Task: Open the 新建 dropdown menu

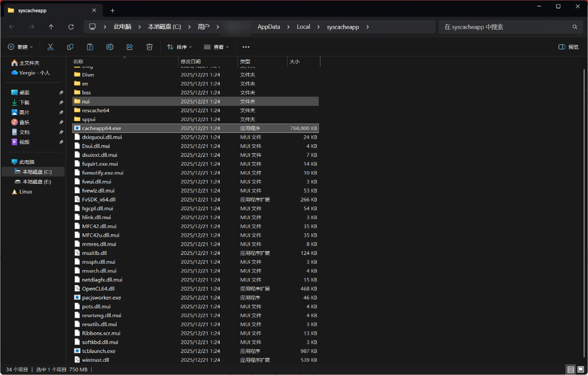Action: coord(21,47)
